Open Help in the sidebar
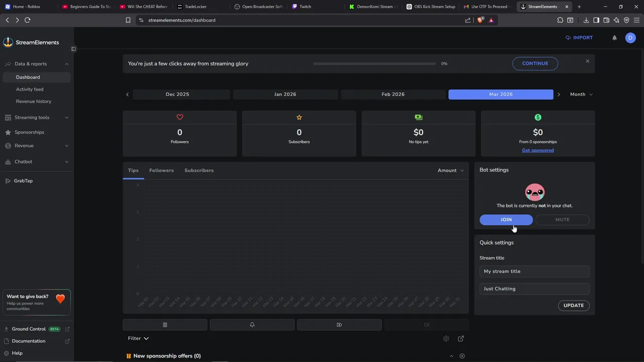The height and width of the screenshot is (362, 644). coord(17,353)
